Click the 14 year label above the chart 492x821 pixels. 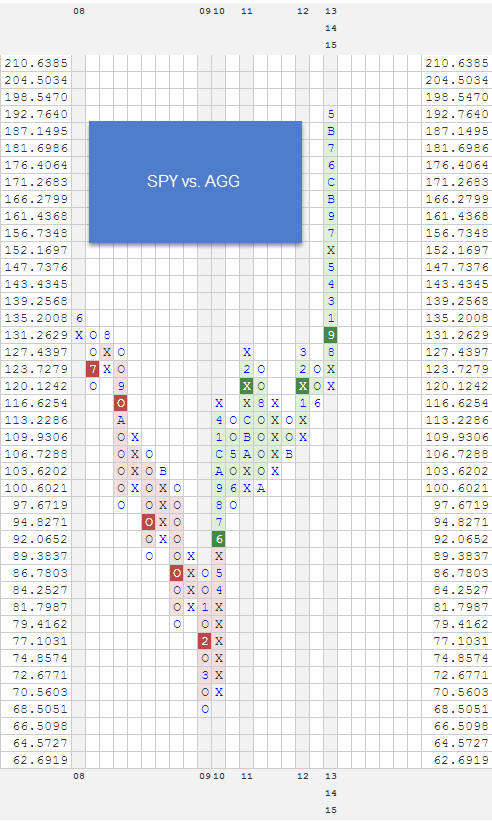click(331, 28)
